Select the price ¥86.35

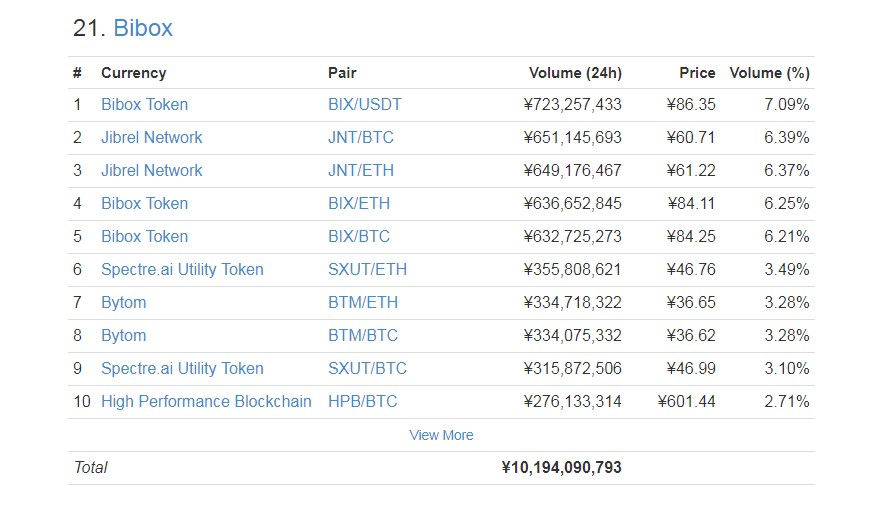pyautogui.click(x=691, y=104)
